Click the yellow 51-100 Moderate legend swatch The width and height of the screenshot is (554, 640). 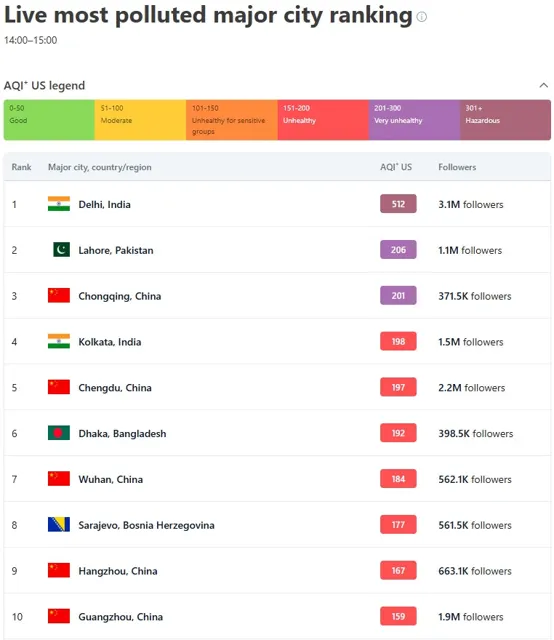pos(140,120)
